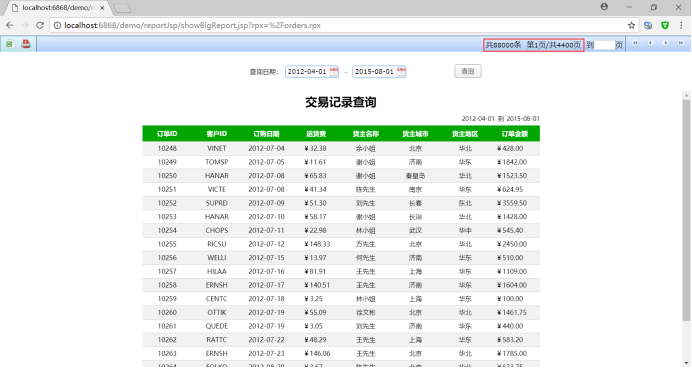This screenshot has width=692, height=368.
Task: Jump to the last report page
Action: pyautogui.click(x=681, y=43)
